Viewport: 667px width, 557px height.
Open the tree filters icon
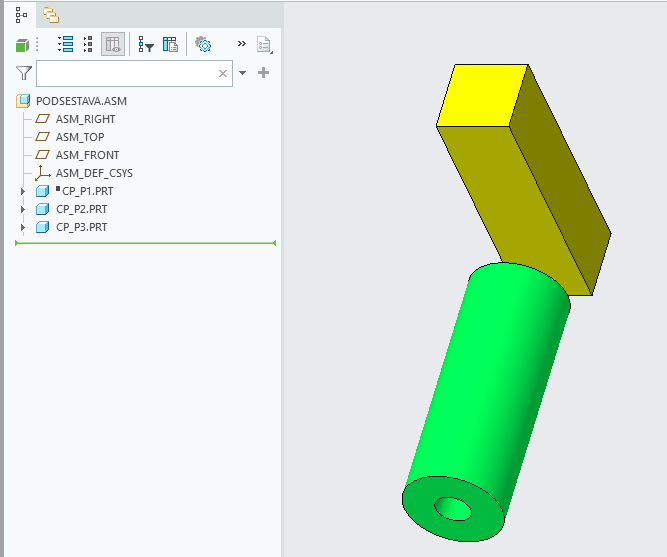(146, 44)
